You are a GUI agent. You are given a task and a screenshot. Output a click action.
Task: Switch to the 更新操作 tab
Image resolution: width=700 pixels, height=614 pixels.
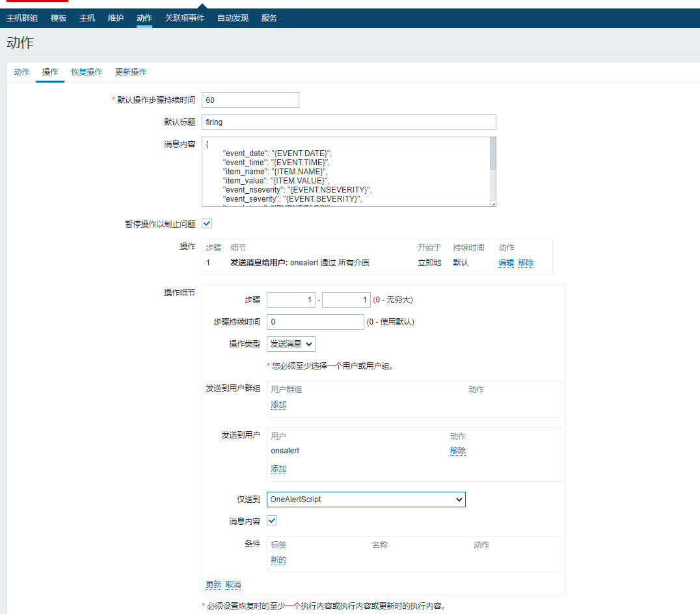(131, 72)
